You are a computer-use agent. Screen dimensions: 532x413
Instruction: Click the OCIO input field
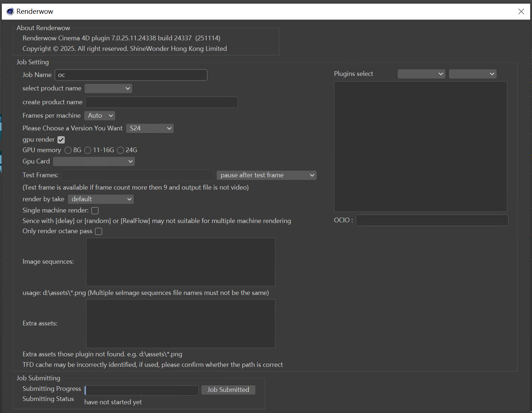coord(432,220)
